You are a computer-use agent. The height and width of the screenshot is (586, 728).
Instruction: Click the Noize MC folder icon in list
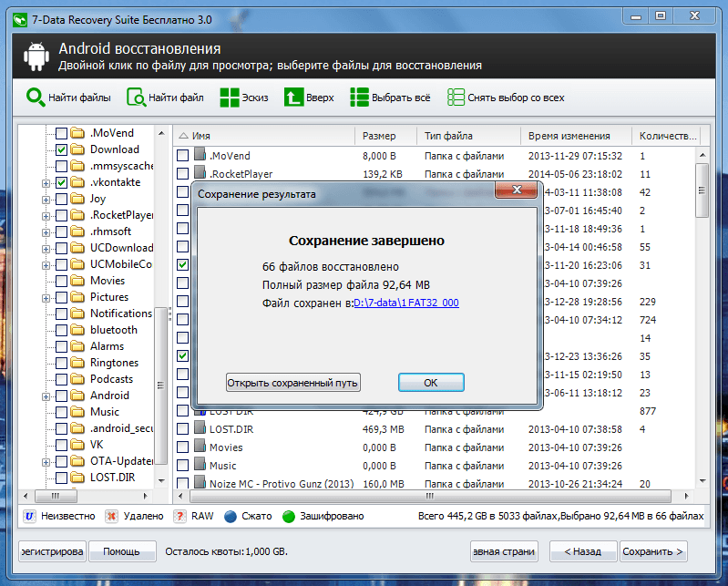point(200,482)
